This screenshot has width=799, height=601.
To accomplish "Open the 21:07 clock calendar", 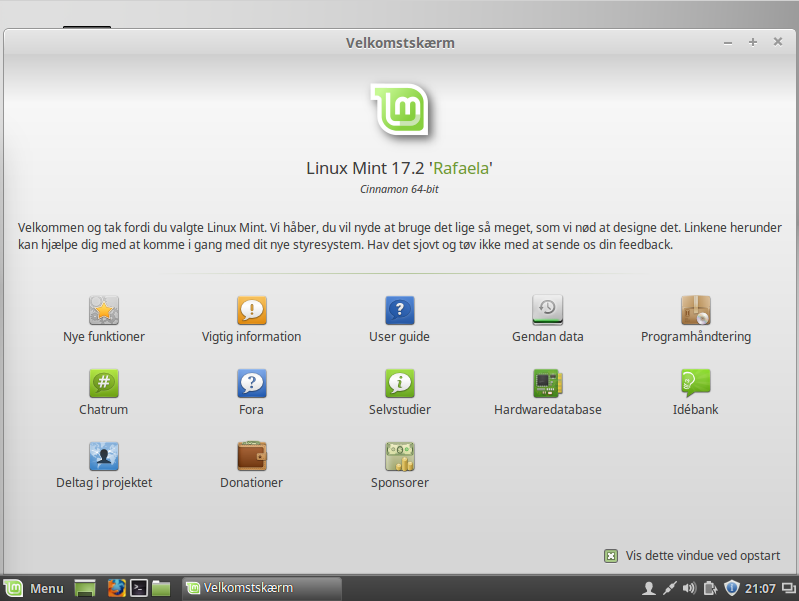I will (x=760, y=589).
